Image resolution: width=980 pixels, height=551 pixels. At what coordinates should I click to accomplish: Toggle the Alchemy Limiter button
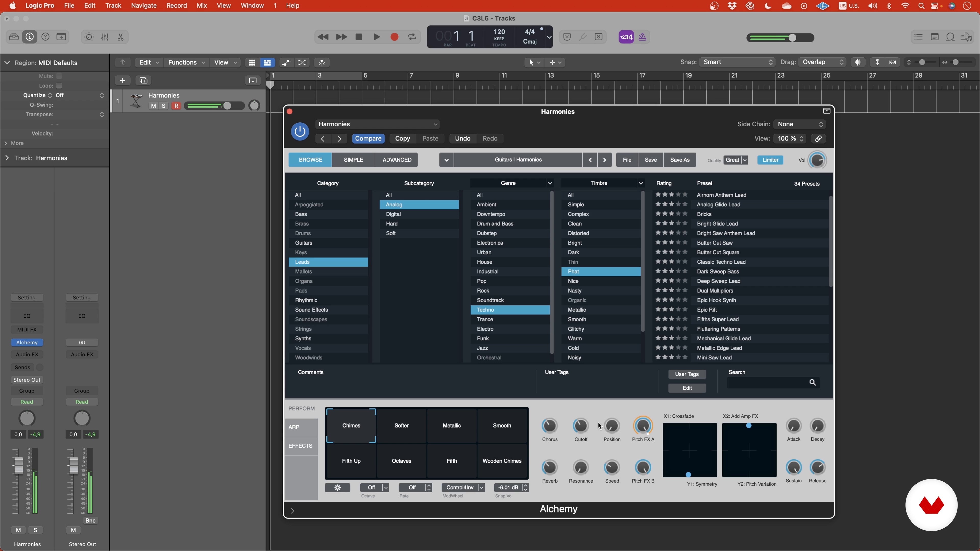click(x=770, y=160)
